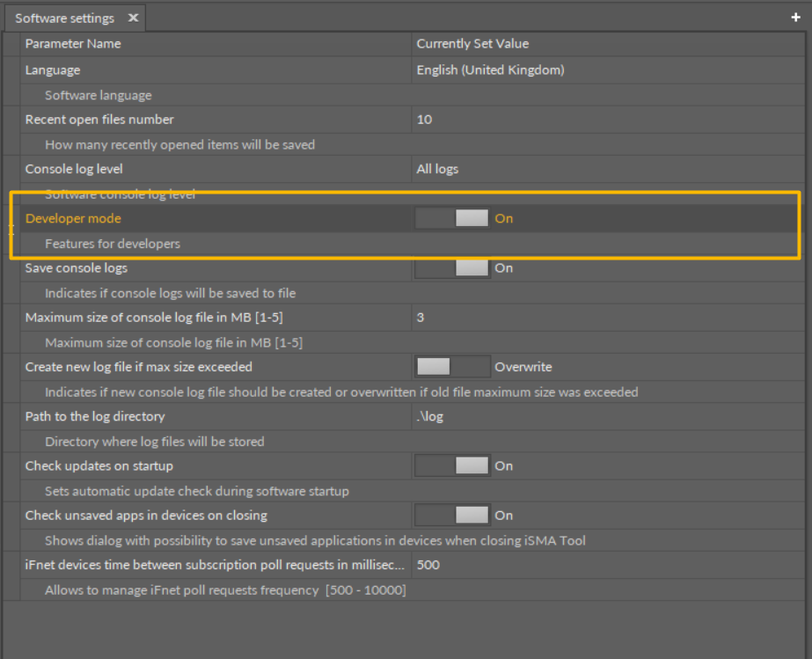Close the Software settings tab
This screenshot has height=659, width=812.
(133, 18)
